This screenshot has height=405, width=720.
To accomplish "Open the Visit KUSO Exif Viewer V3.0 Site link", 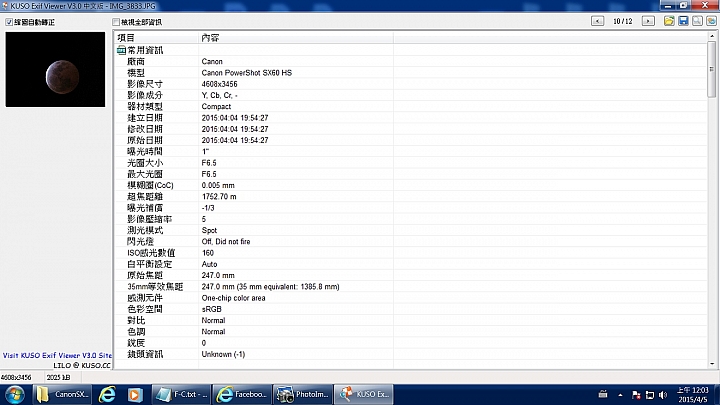I will click(x=57, y=355).
